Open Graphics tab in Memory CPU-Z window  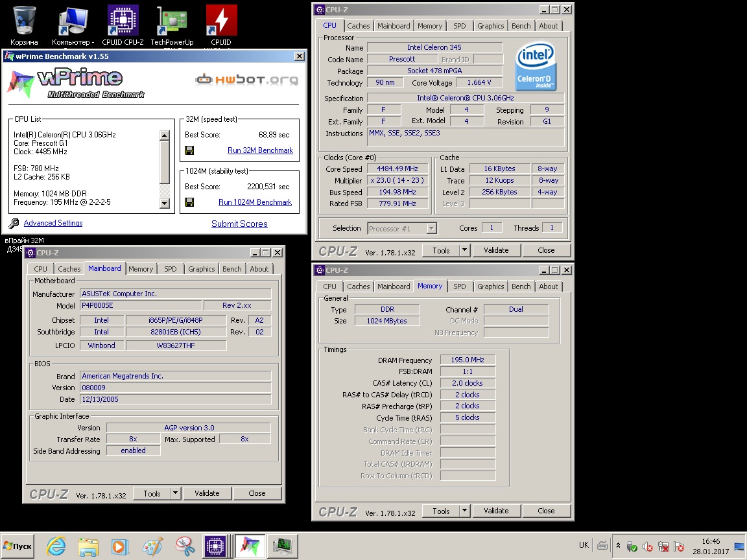(x=490, y=286)
